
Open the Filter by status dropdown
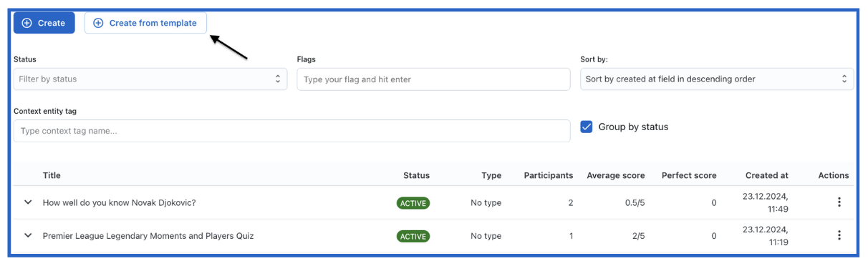click(x=150, y=79)
